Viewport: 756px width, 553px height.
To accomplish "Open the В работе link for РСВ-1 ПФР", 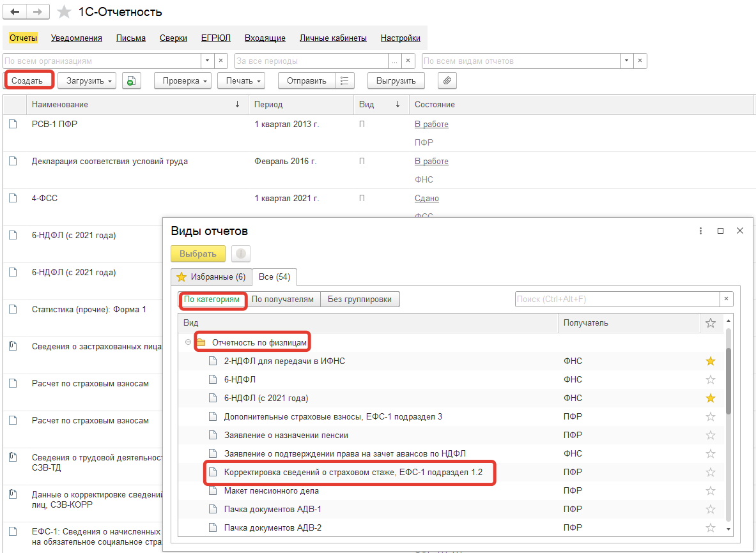I will pyautogui.click(x=431, y=125).
